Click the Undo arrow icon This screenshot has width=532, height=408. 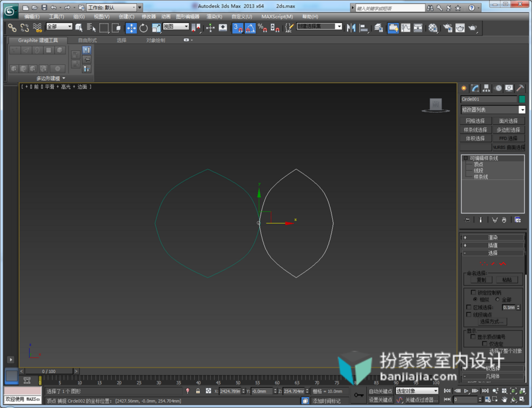(54, 7)
